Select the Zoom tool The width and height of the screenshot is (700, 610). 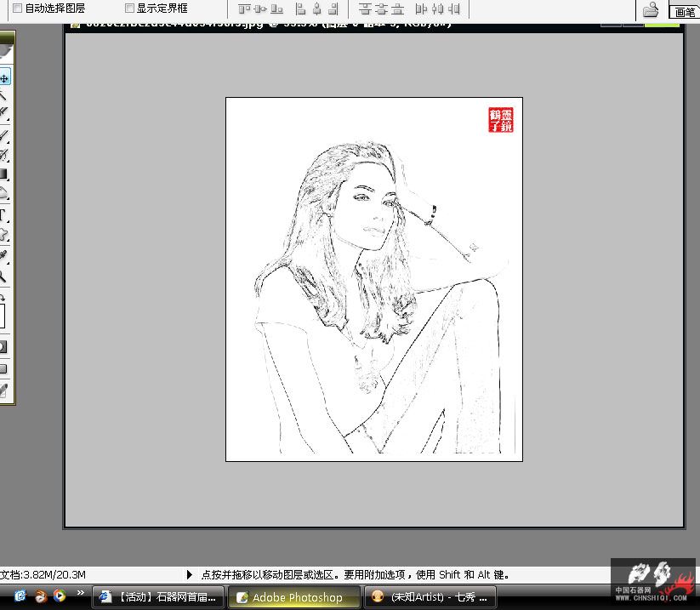tap(3, 276)
